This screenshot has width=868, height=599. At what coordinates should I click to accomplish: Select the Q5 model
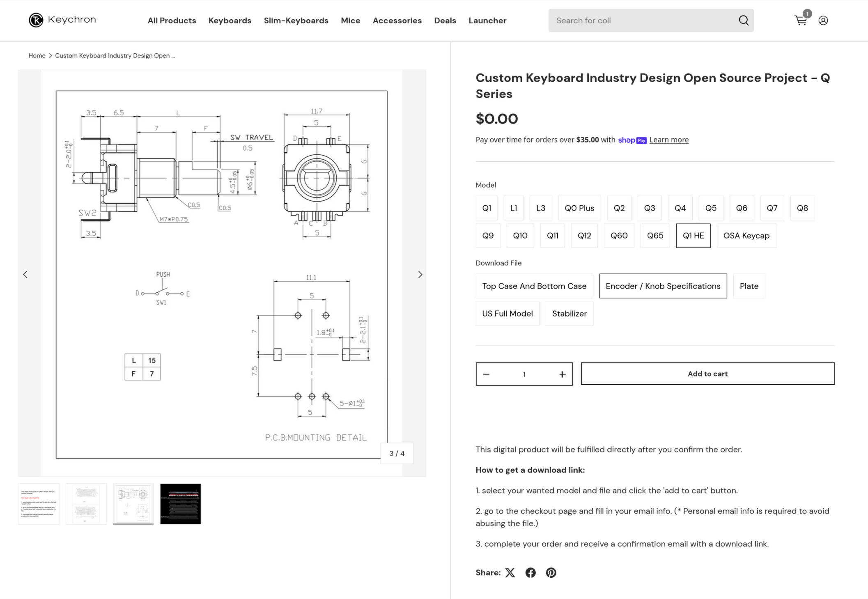coord(711,208)
